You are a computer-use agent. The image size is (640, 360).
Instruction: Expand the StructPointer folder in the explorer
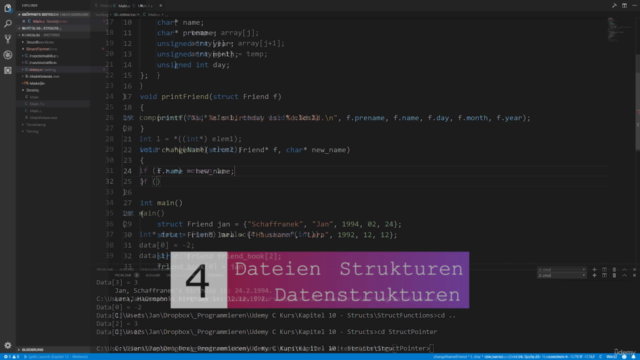pos(41,49)
